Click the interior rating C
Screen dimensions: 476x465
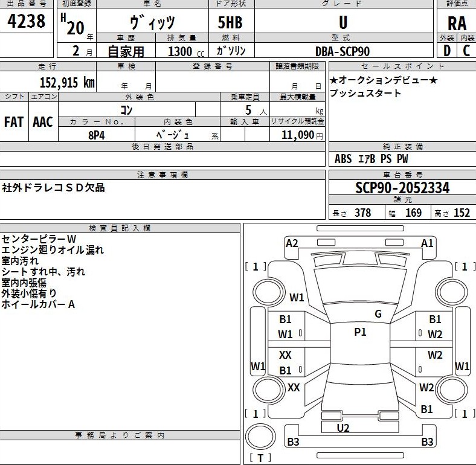(x=466, y=51)
